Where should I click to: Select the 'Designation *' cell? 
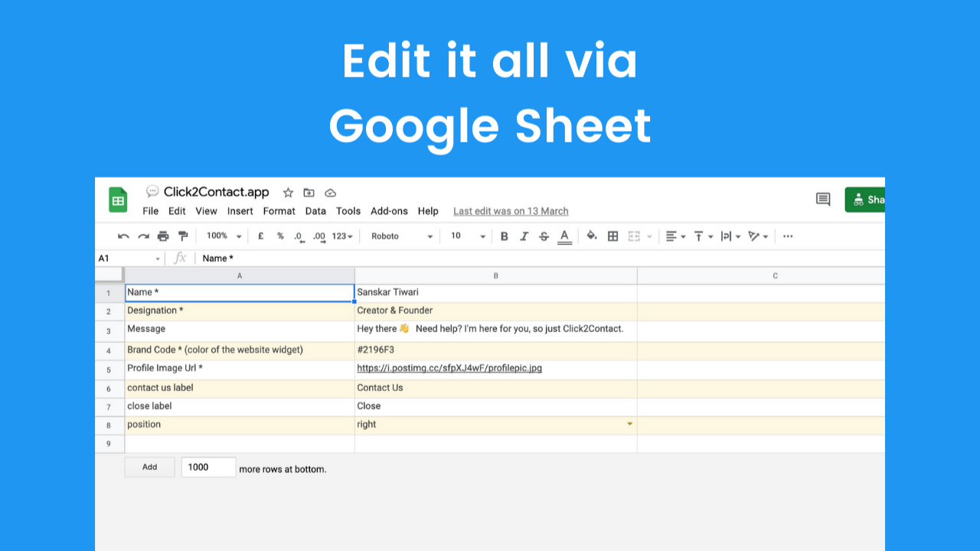pos(240,311)
